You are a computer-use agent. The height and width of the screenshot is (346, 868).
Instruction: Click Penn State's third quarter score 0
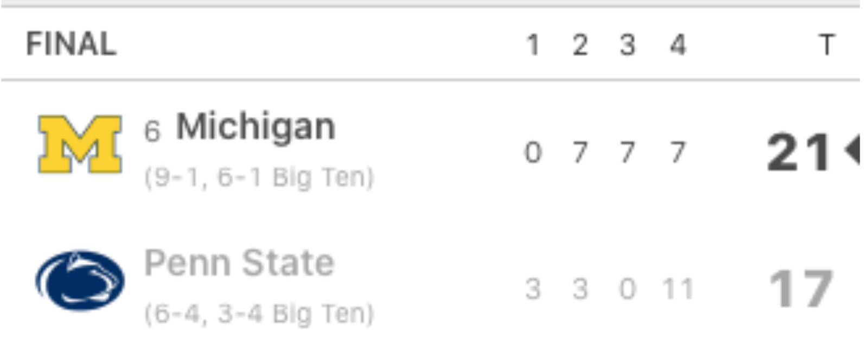[628, 289]
